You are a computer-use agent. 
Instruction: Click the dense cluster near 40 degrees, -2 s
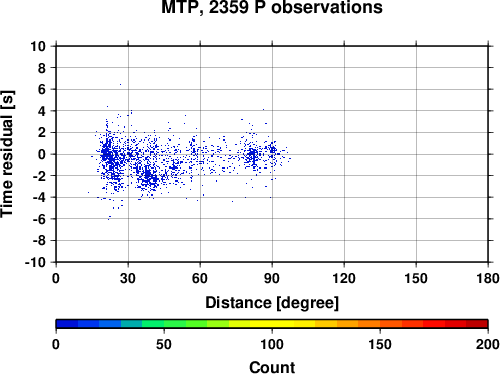coord(149,177)
